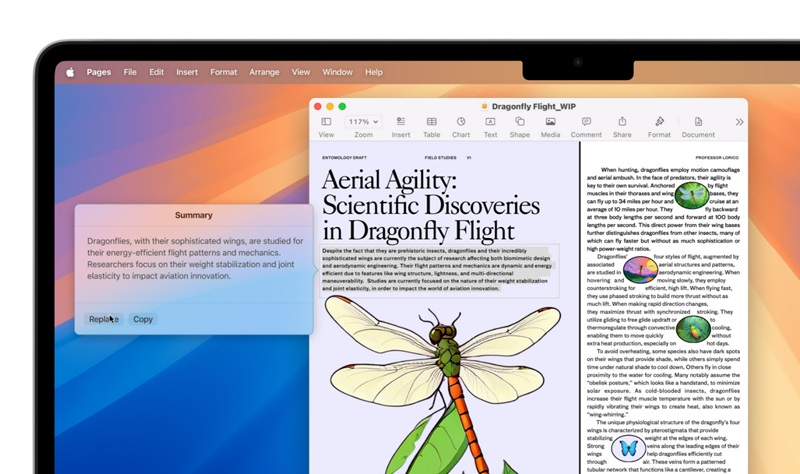Select the butterfly oval image

pyautogui.click(x=628, y=448)
